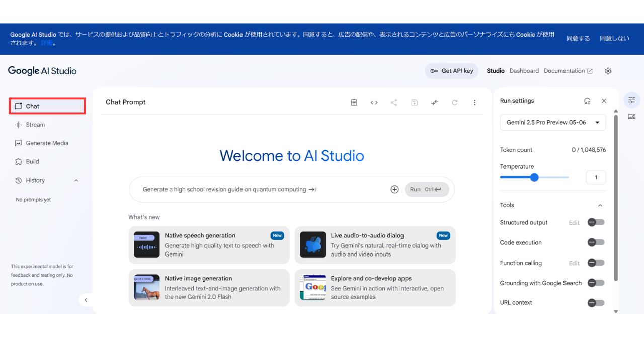Image resolution: width=644 pixels, height=337 pixels.
Task: Click the blue blob audio dialog thumbnail
Action: [313, 245]
